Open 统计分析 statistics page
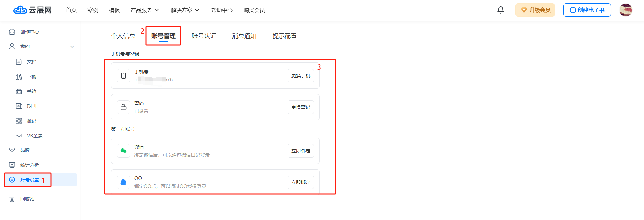Screen dimensions: 644x220 click(29, 165)
